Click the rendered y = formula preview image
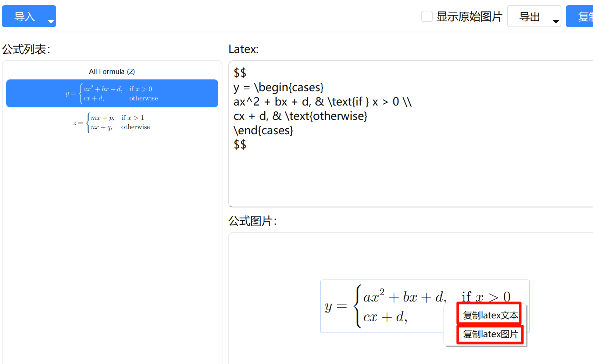 pos(382,307)
